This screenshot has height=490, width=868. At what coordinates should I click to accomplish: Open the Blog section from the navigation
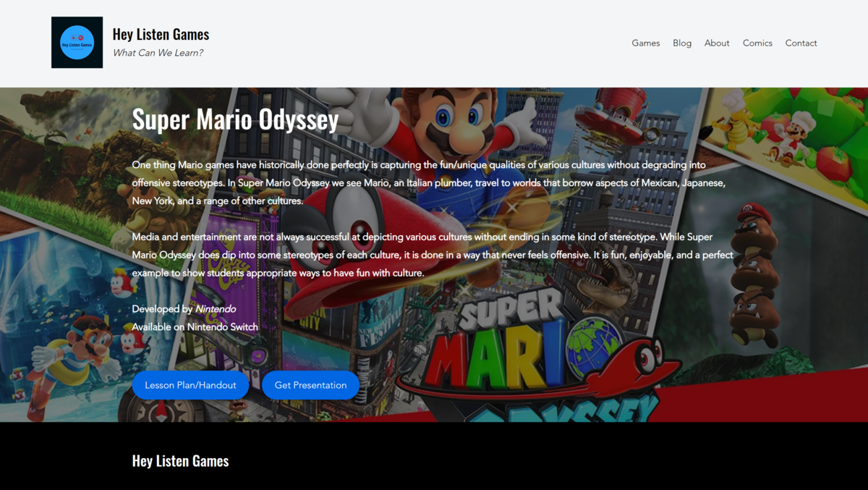click(x=681, y=43)
